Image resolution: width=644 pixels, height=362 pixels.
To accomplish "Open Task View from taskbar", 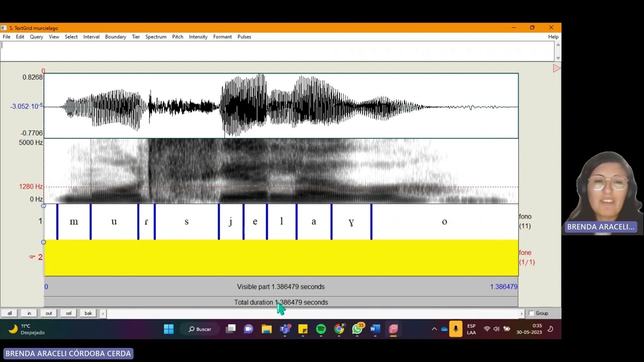I will click(231, 329).
